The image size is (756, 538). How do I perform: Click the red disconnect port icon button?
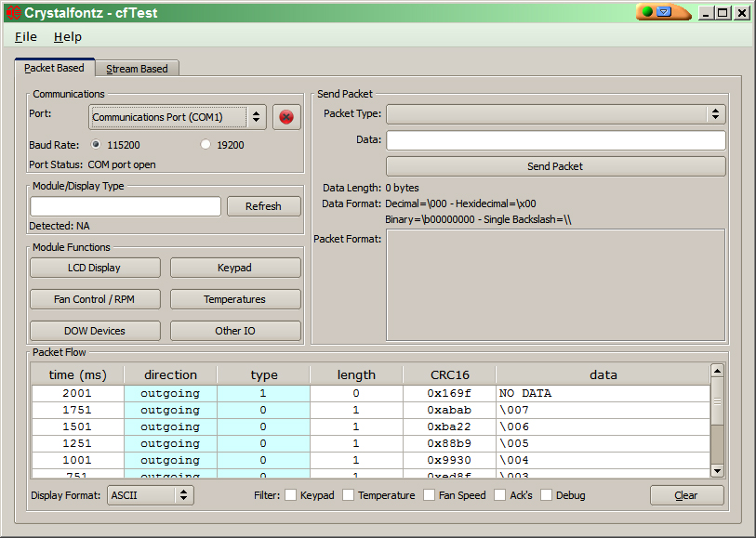coord(286,117)
